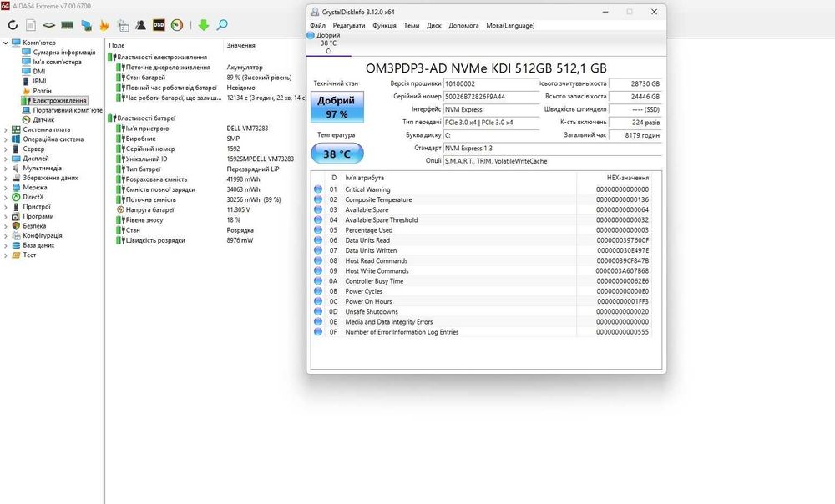Image resolution: width=835 pixels, height=504 pixels.
Task: Click the voltage icon beside Напруга батареї
Action: pos(120,209)
